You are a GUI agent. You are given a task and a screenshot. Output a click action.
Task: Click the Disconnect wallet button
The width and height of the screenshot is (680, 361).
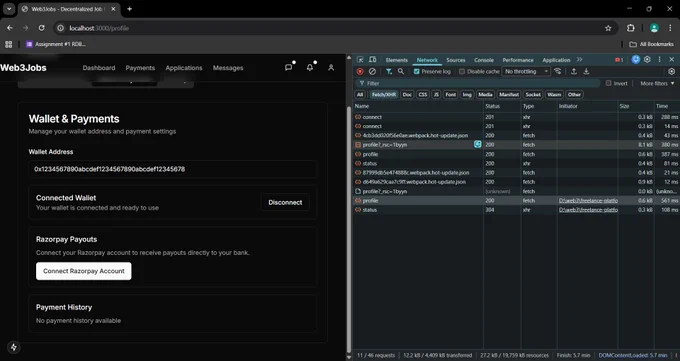coord(285,203)
